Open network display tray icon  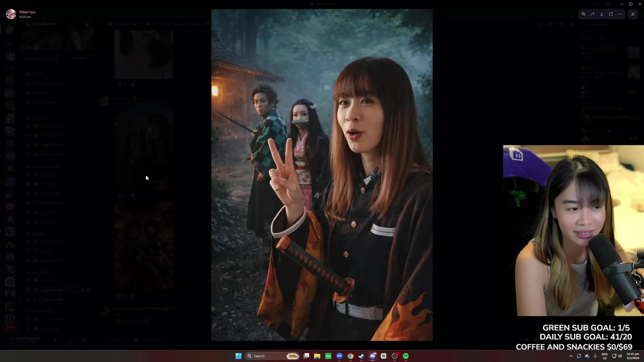tap(614, 356)
